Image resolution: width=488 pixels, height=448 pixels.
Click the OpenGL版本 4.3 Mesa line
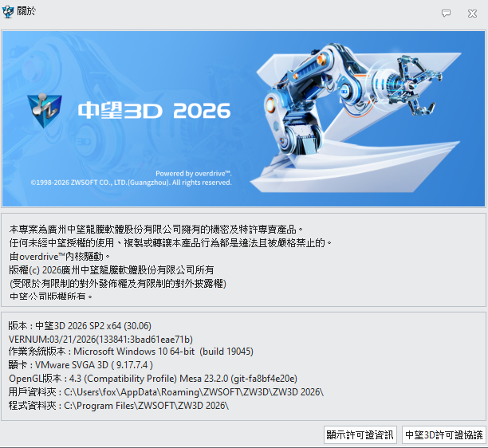153,379
